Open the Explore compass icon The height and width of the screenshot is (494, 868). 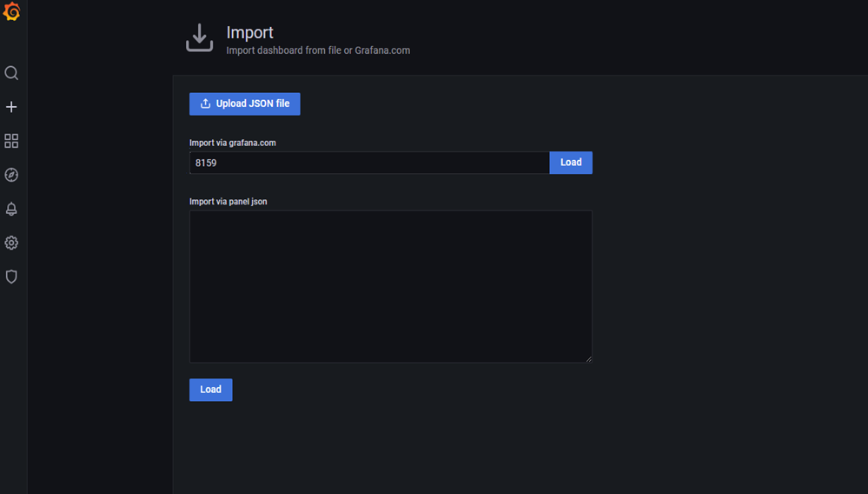click(11, 175)
